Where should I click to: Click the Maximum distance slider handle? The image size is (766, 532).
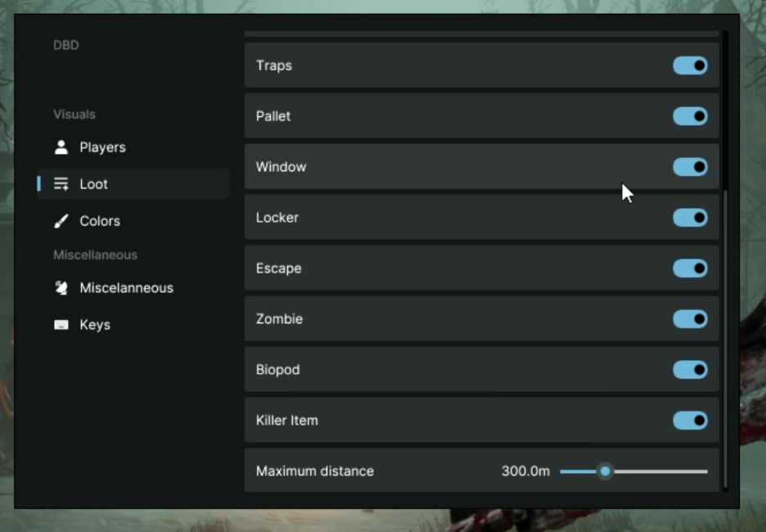605,471
